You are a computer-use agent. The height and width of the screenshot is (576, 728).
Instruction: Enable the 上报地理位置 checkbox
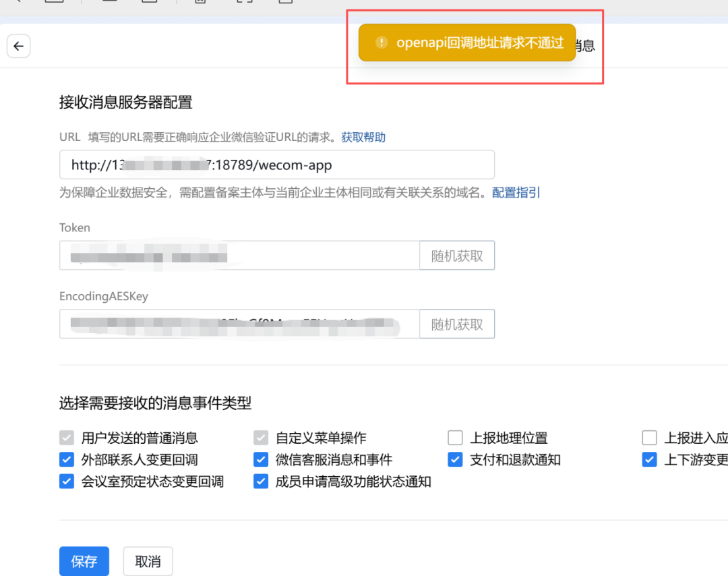pos(455,437)
